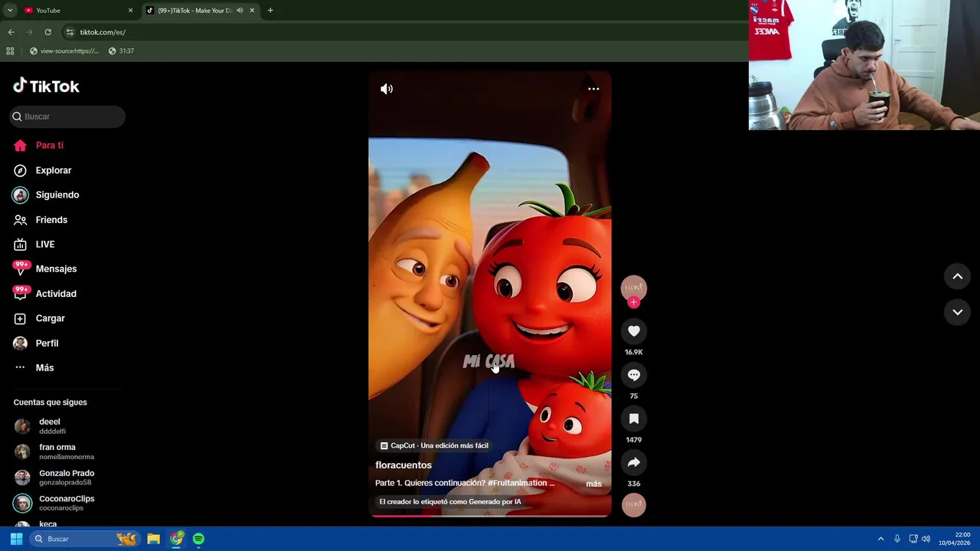Mute the TikTok tab audio indicator
Screen dimensions: 980x551
[240, 11]
